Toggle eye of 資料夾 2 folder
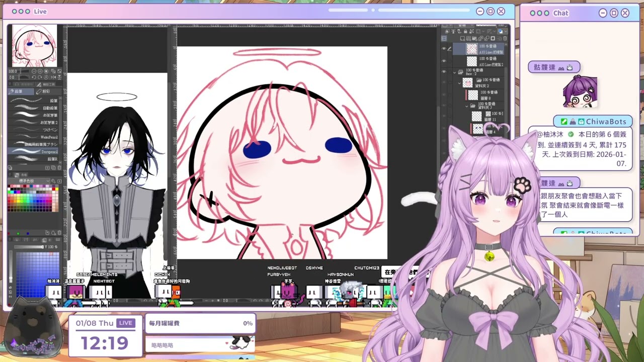Image resolution: width=644 pixels, height=362 pixels. click(x=444, y=82)
